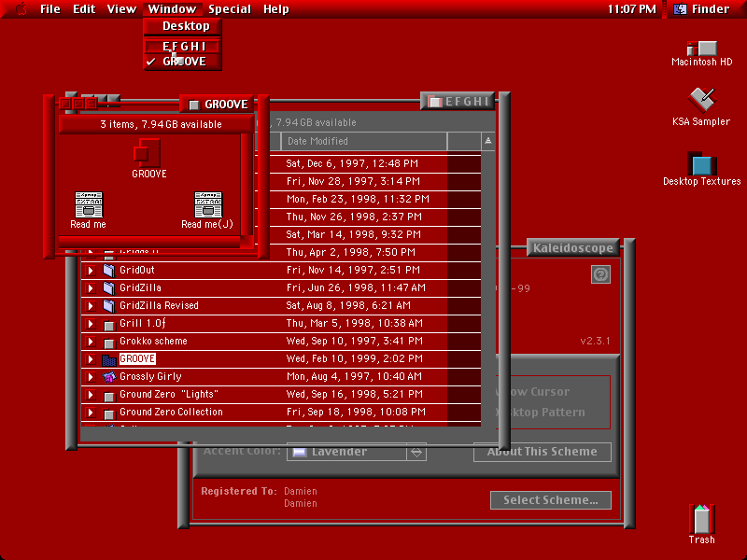Click the "v2.3.1" version text in Kaleidoscope

[x=595, y=341]
